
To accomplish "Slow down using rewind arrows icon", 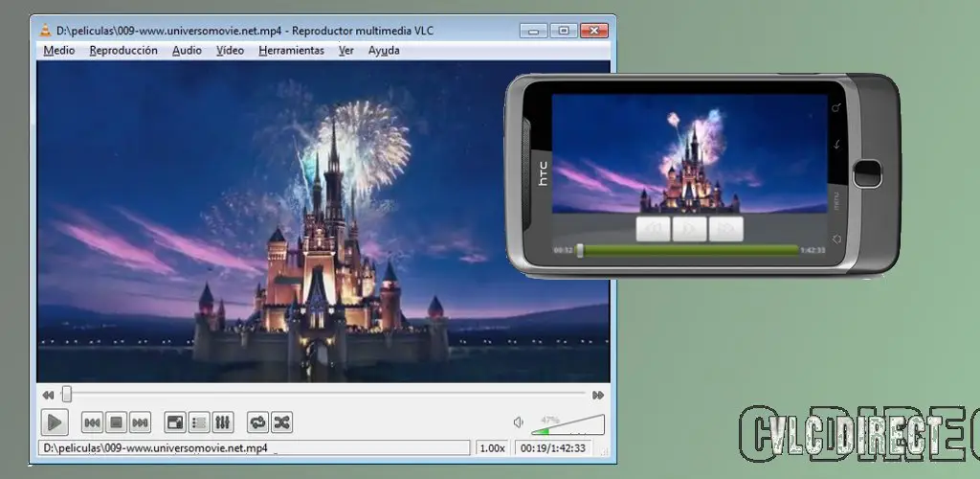I will 48,396.
